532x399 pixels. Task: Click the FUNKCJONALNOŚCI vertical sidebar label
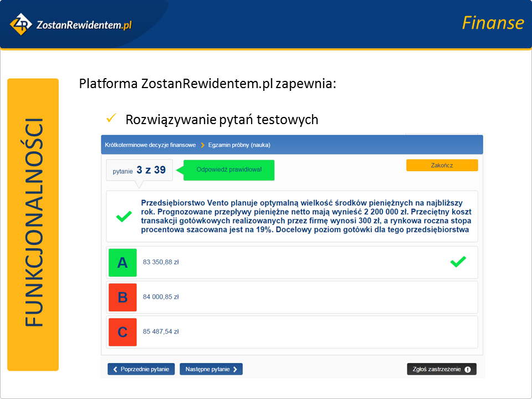tap(33, 224)
